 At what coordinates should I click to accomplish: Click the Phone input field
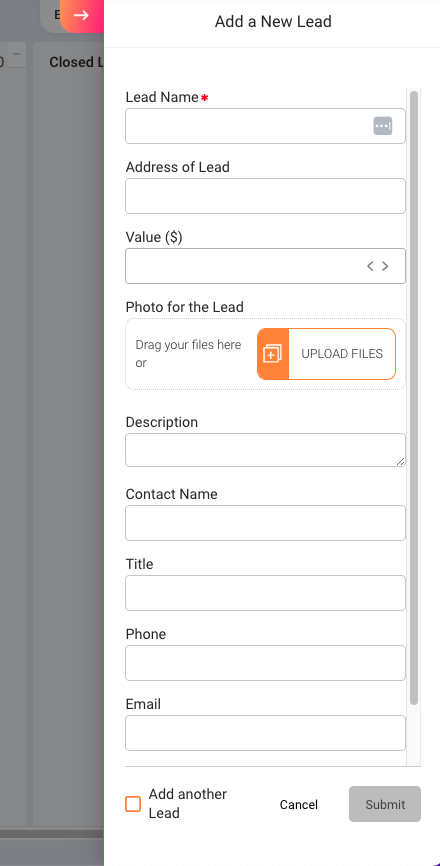pos(265,663)
